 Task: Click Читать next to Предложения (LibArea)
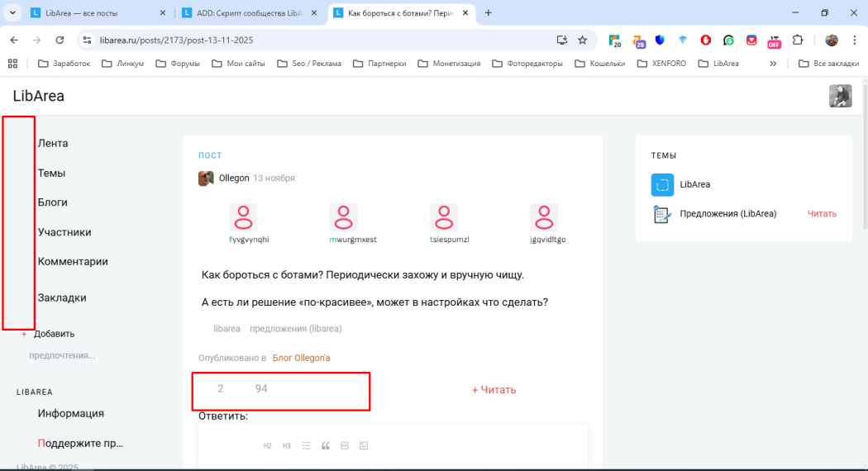point(822,214)
